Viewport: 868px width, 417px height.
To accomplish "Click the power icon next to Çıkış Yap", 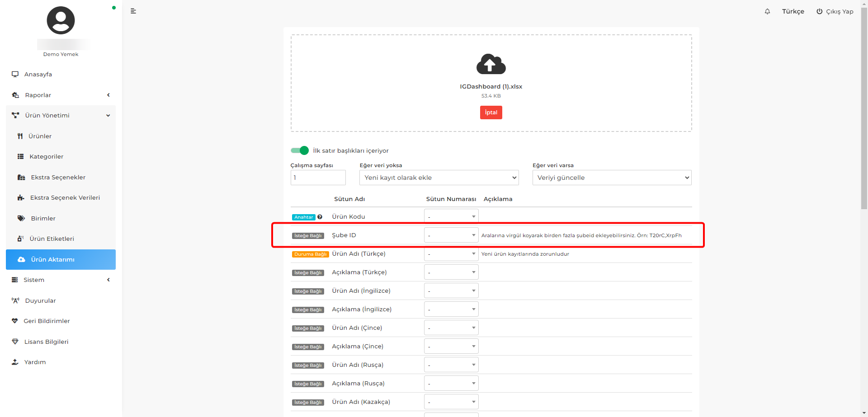I will pyautogui.click(x=819, y=11).
